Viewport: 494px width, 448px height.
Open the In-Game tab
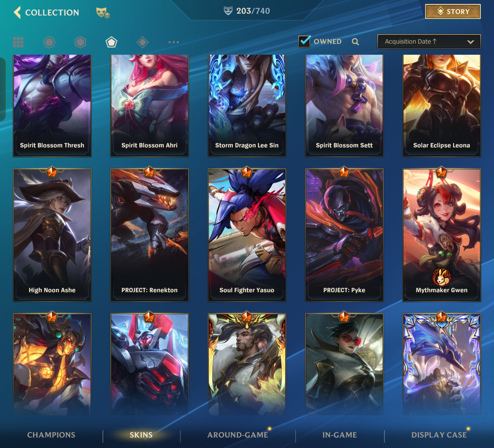click(x=340, y=435)
